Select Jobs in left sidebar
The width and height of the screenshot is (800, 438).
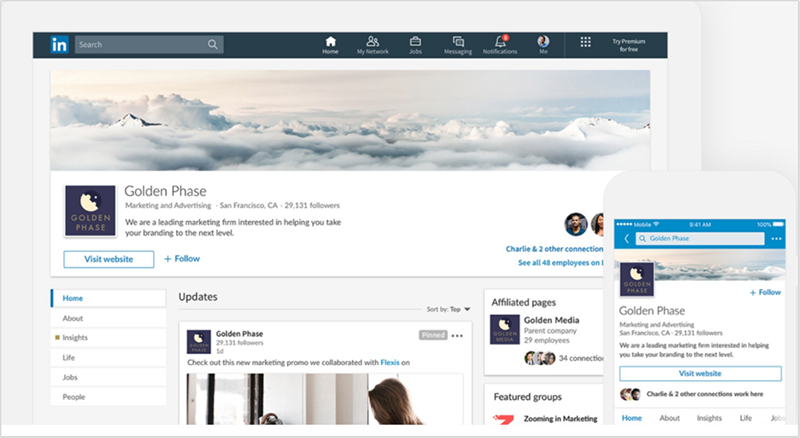109,377
